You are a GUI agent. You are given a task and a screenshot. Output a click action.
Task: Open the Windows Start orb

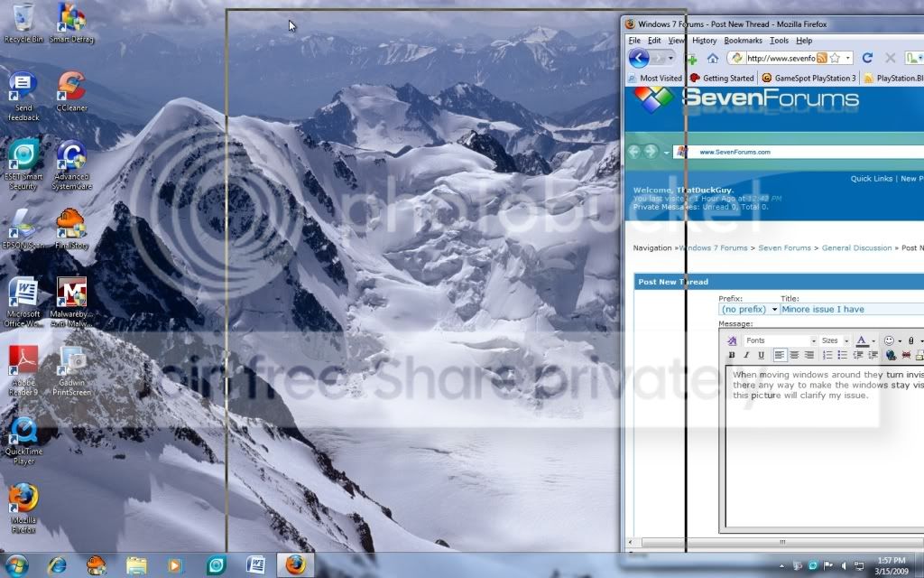pyautogui.click(x=16, y=565)
